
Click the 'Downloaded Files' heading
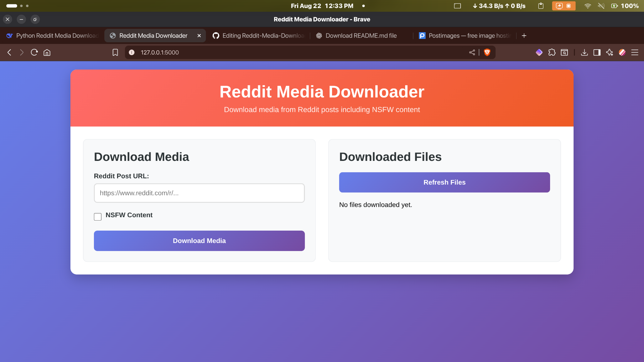(390, 157)
